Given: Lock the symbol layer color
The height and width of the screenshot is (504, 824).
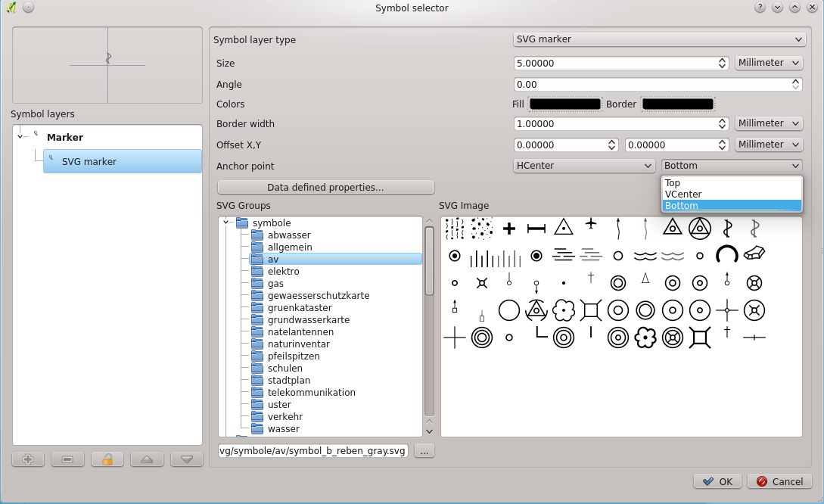Looking at the screenshot, I should tap(107, 460).
